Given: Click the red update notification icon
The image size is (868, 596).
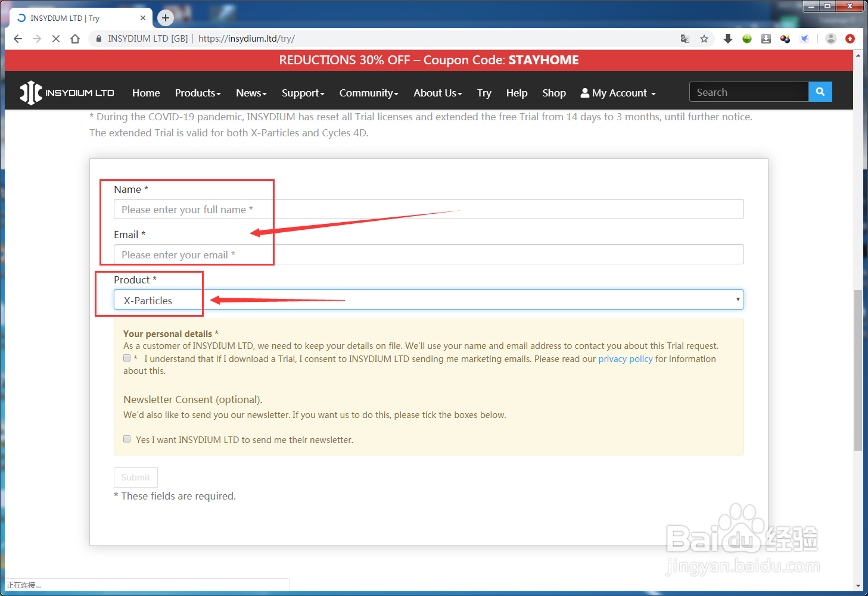Looking at the screenshot, I should point(850,39).
